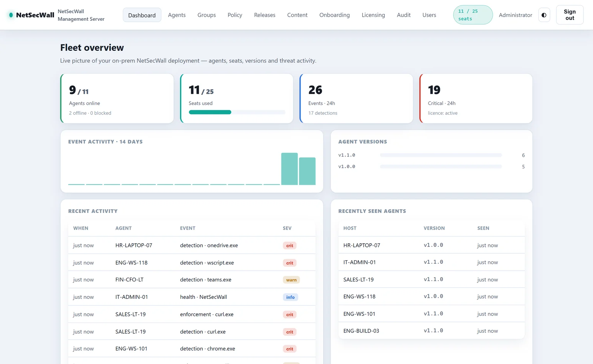Screen dimensions: 593x364
Task: Click crit badge for chrome.exe detection
Action: (x=289, y=349)
